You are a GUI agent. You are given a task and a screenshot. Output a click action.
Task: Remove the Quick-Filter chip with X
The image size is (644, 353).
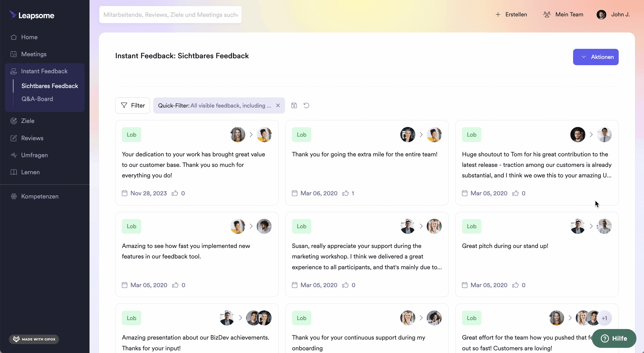[x=278, y=105]
